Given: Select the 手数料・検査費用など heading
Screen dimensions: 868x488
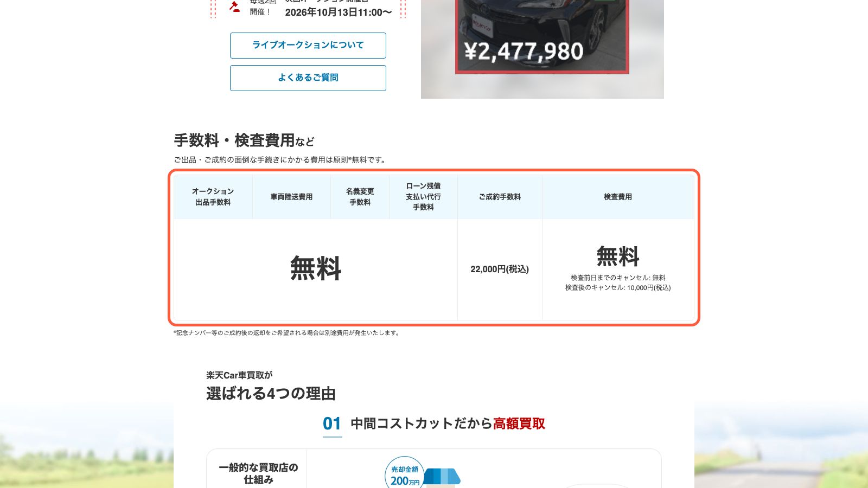Looking at the screenshot, I should pos(244,140).
